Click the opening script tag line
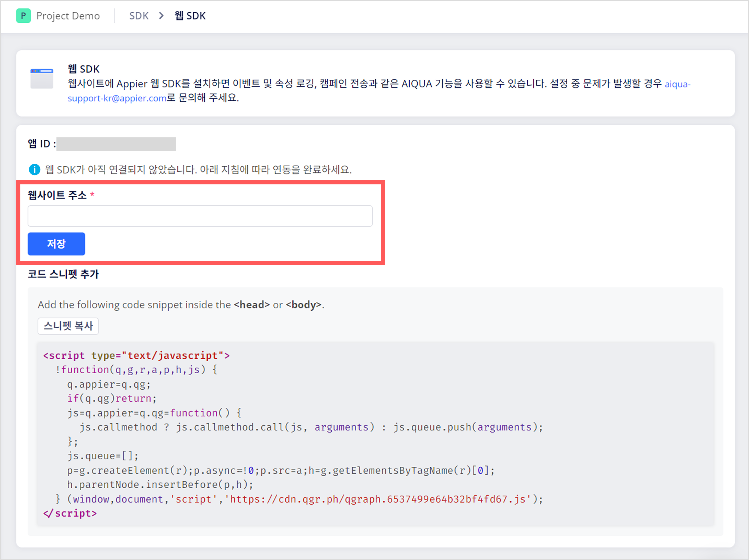This screenshot has height=560, width=749. (136, 356)
